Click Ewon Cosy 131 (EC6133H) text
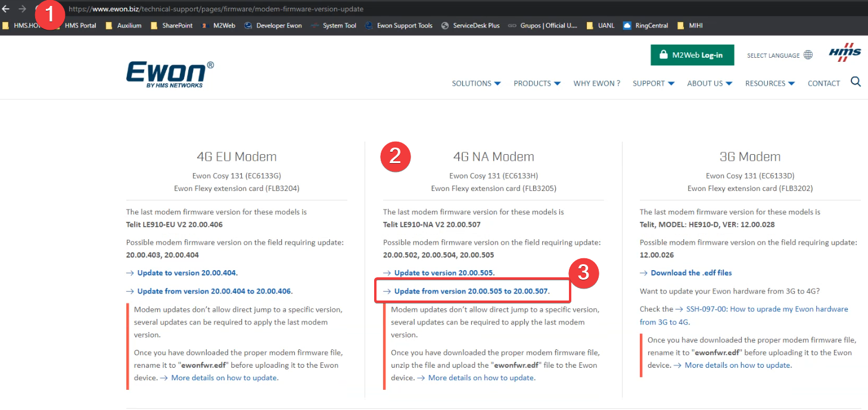Image resolution: width=868 pixels, height=410 pixels. point(493,176)
